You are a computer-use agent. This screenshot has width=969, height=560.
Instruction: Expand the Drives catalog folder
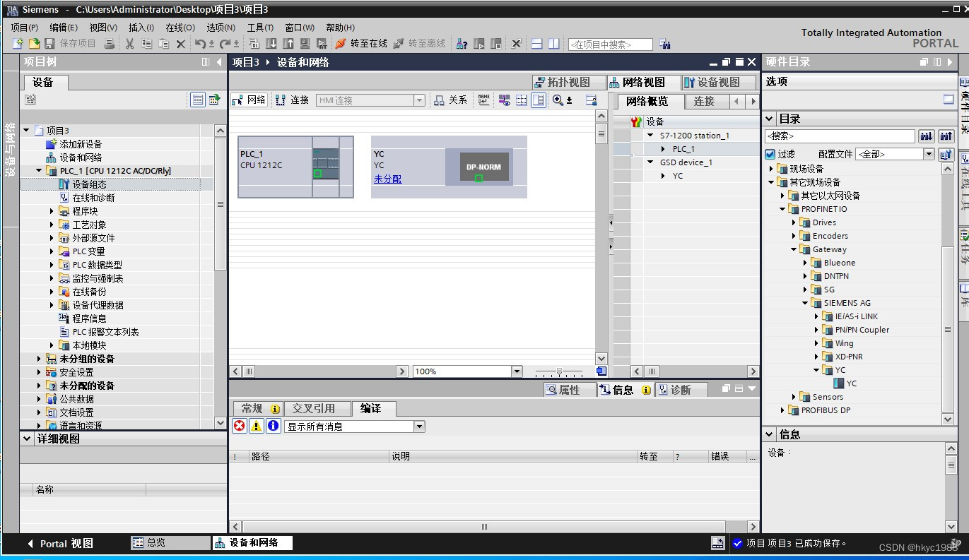794,222
